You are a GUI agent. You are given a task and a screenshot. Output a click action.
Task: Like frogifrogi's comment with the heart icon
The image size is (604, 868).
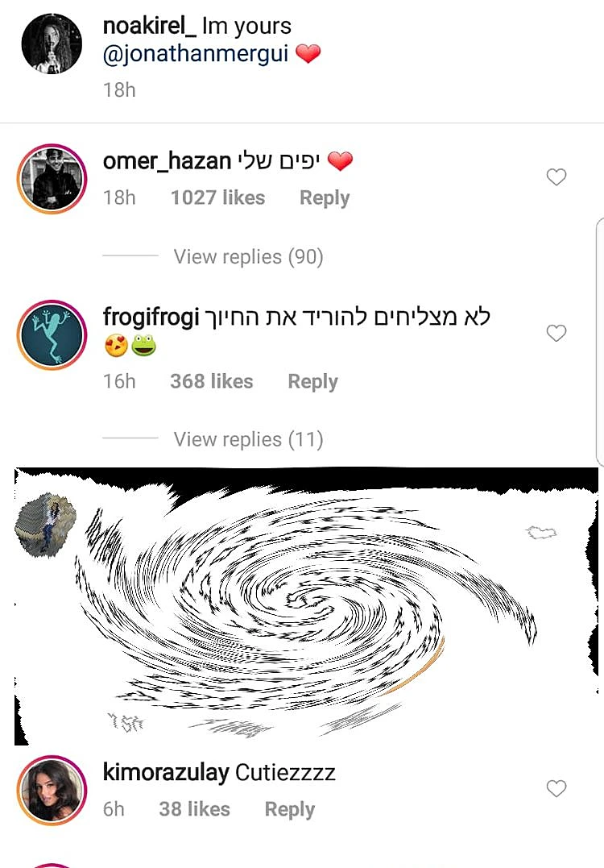[x=556, y=333]
